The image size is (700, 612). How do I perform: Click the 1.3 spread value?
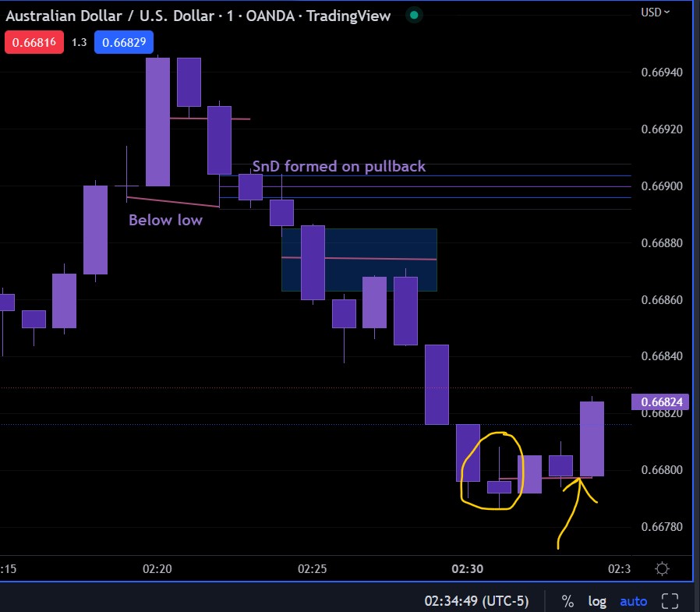[x=79, y=42]
